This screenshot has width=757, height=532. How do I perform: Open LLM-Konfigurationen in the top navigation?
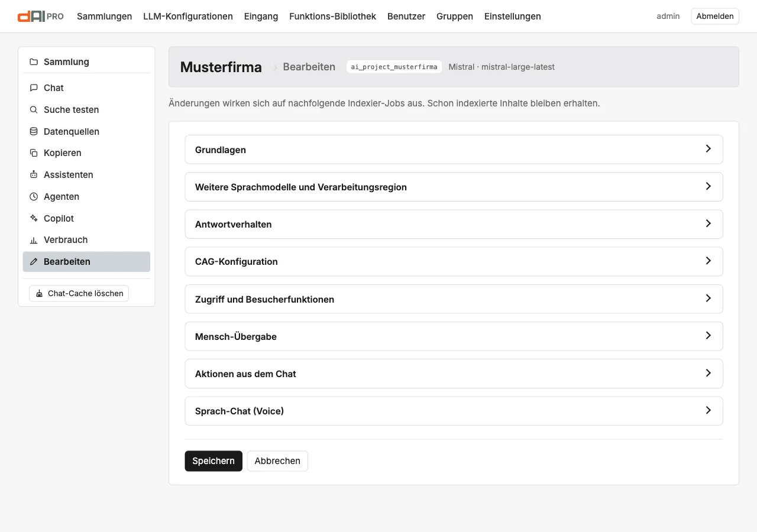point(188,17)
